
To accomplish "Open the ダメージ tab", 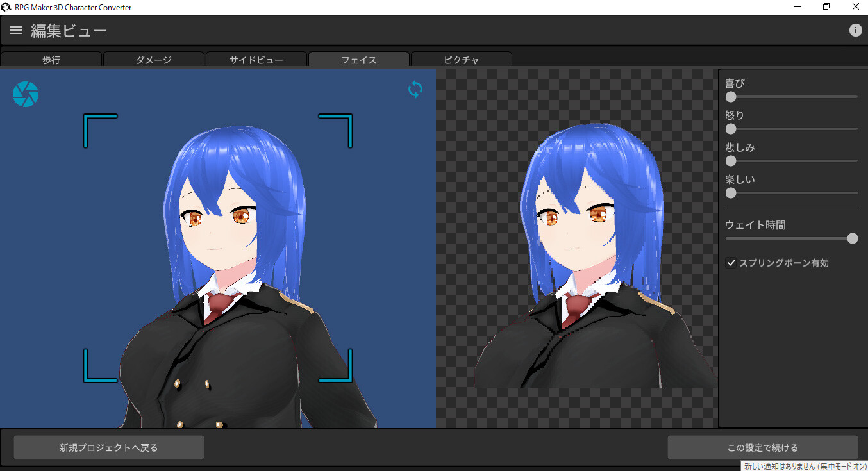I will tap(154, 59).
